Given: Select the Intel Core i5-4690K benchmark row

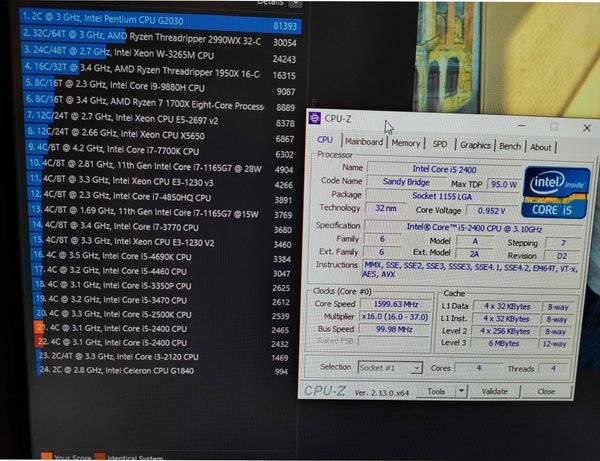Looking at the screenshot, I should tap(161, 256).
